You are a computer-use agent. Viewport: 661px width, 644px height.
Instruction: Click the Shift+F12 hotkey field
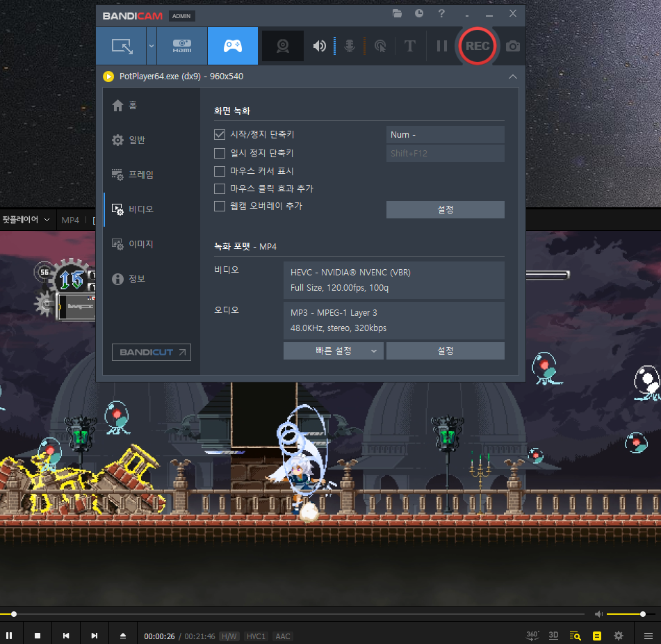[x=445, y=154]
